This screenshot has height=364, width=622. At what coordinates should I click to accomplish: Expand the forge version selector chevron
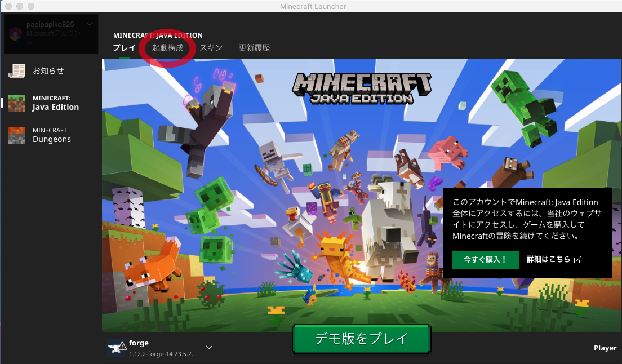click(x=210, y=347)
